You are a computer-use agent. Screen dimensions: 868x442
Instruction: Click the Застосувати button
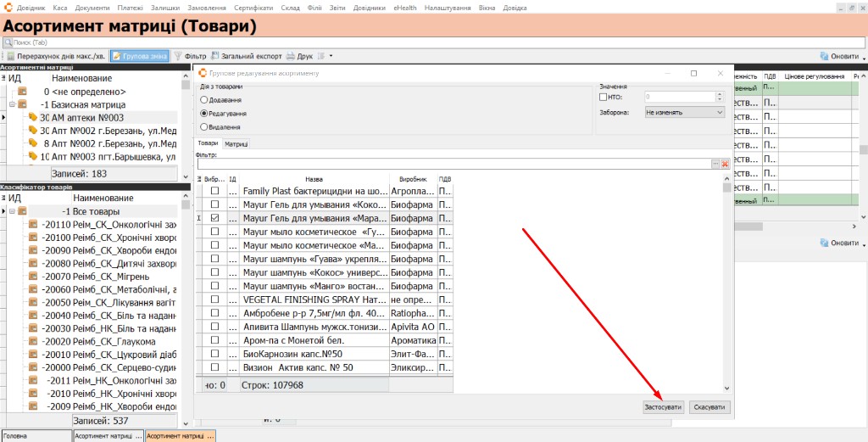click(663, 407)
